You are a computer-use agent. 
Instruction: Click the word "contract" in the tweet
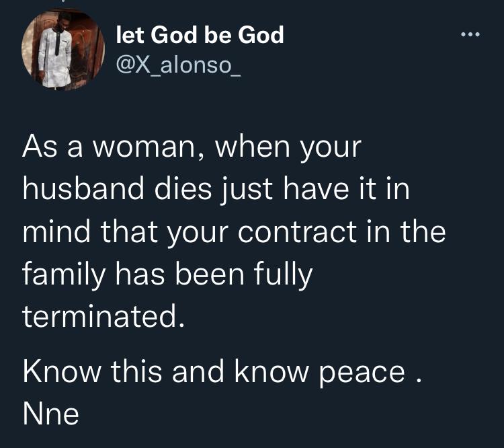click(304, 232)
